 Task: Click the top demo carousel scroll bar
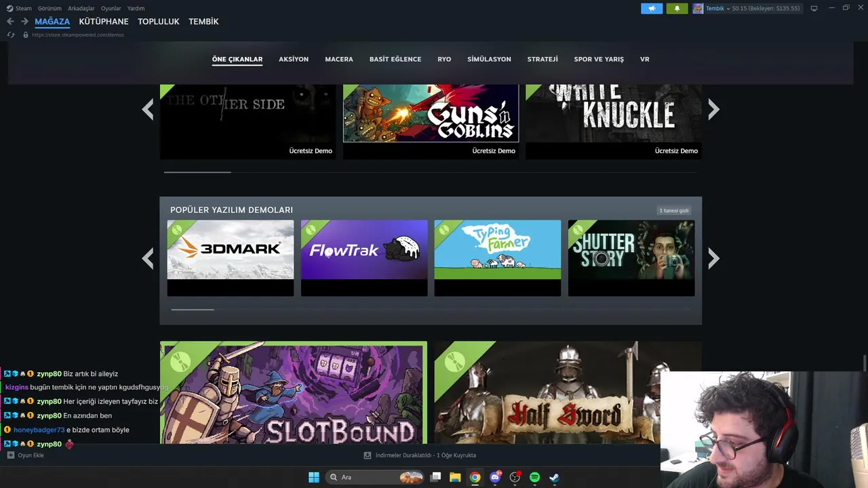pos(197,172)
